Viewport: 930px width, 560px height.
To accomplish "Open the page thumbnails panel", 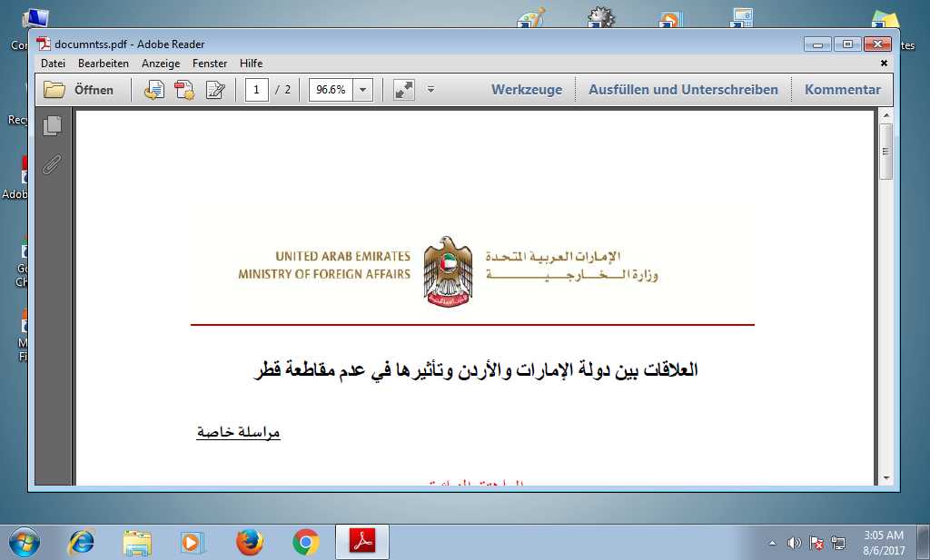I will coord(52,126).
